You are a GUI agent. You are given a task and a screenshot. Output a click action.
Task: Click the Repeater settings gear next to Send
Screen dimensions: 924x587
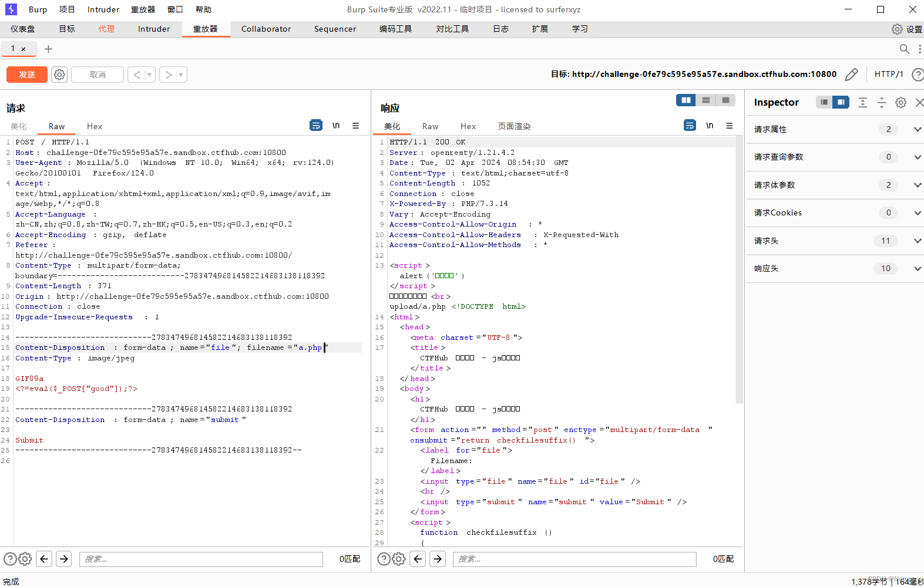click(59, 75)
